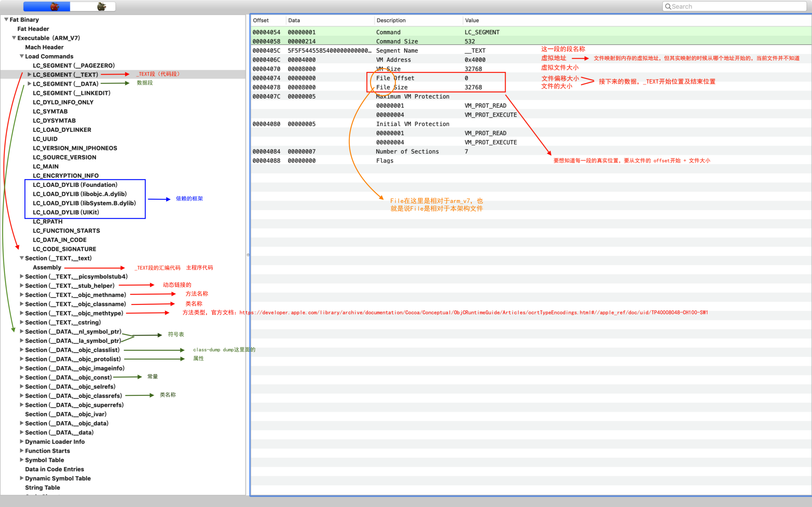
Task: Click the Description column header
Action: (x=391, y=20)
